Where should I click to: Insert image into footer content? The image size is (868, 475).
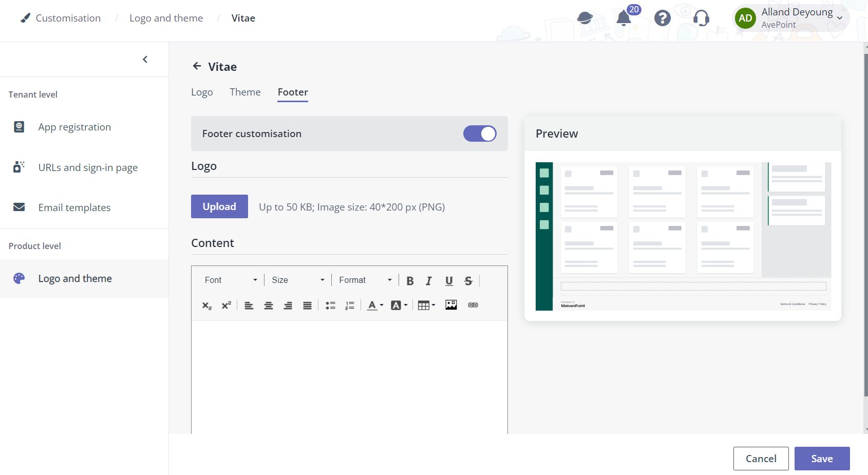point(451,305)
